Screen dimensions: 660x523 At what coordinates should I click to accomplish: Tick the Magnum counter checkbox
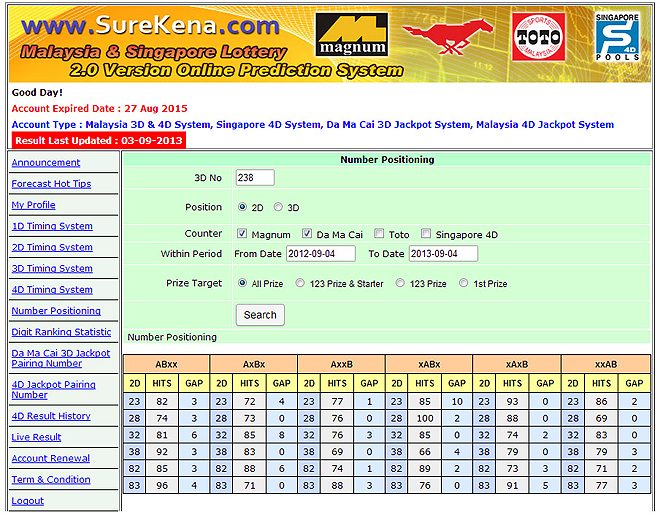point(242,234)
